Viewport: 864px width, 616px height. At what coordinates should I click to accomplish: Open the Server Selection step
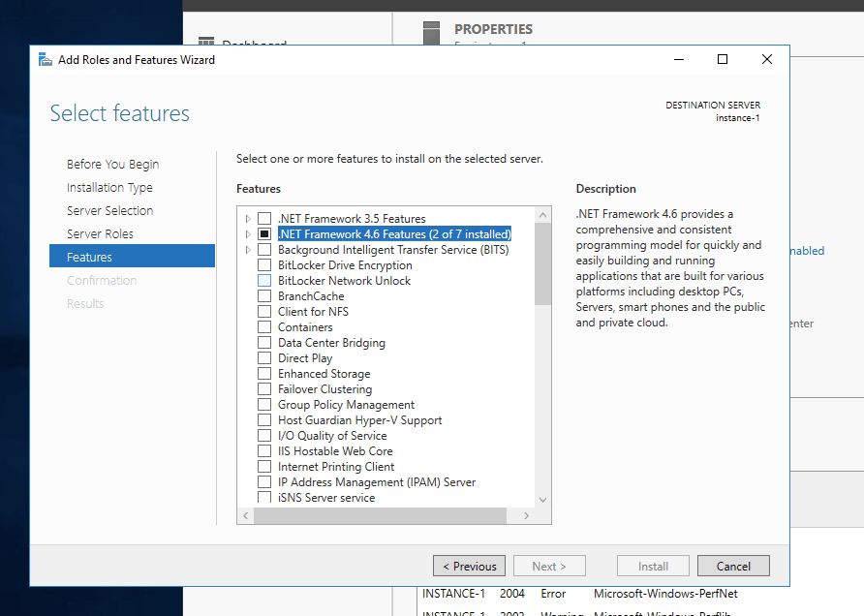[x=110, y=210]
